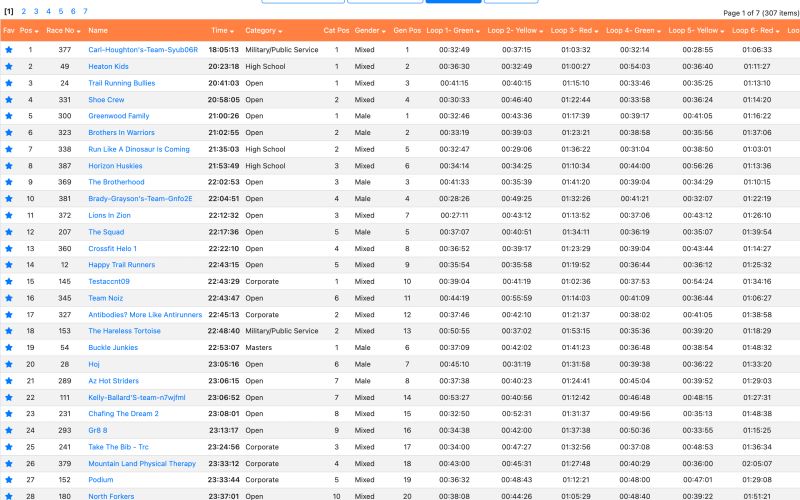Toggle favorite star for The Squad
Screen dimensions: 800x500
[9, 232]
